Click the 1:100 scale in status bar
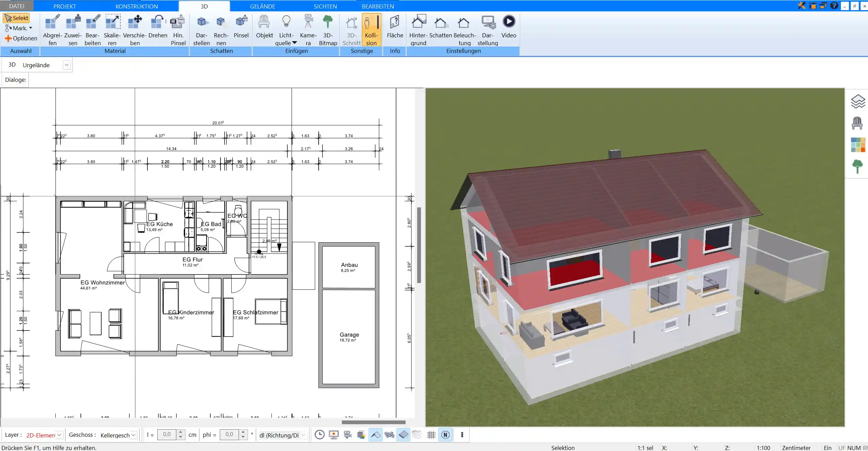Screen dimensions: 868x451 pos(763,448)
